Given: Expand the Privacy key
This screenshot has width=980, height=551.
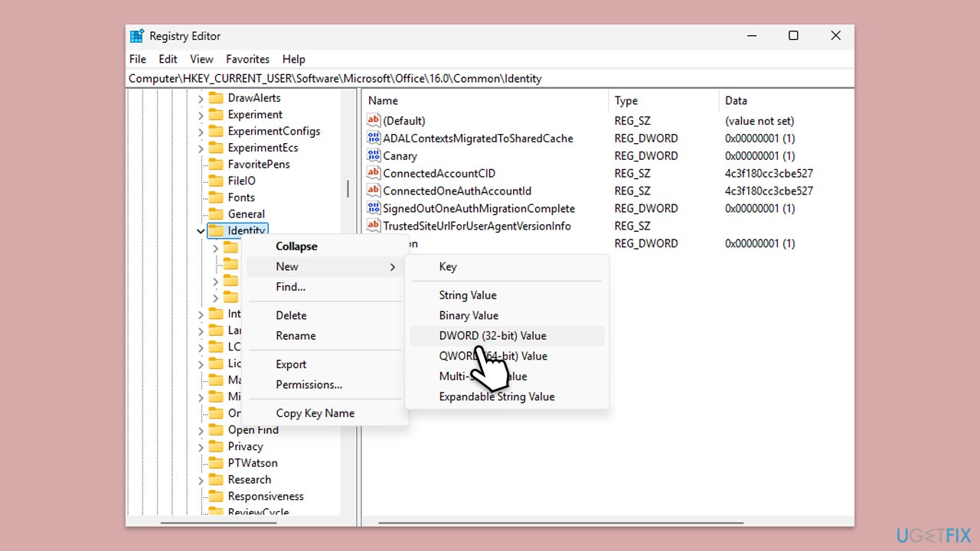Looking at the screenshot, I should (x=201, y=447).
